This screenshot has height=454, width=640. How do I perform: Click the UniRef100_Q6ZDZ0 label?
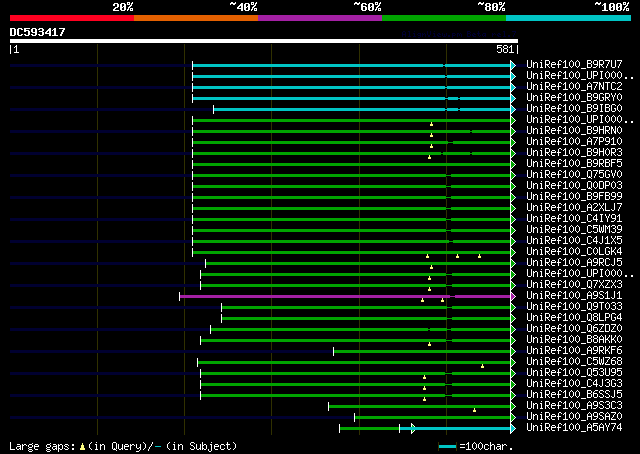click(x=574, y=329)
